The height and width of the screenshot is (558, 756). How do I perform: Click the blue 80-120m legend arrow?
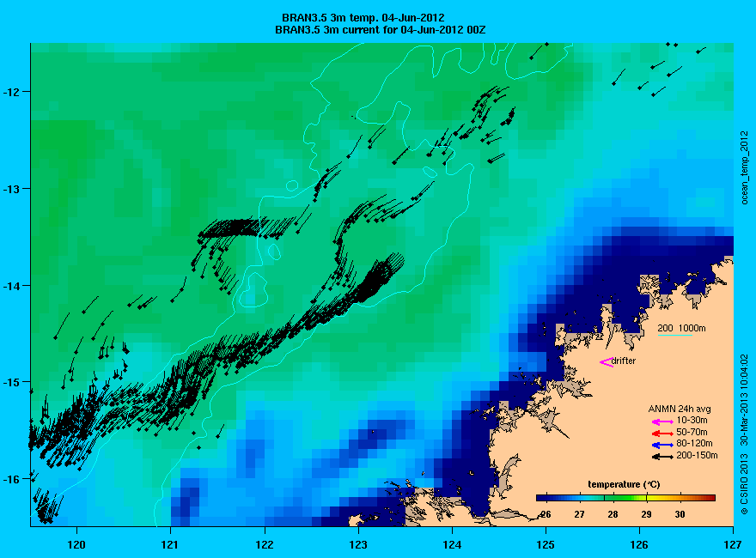coord(662,445)
